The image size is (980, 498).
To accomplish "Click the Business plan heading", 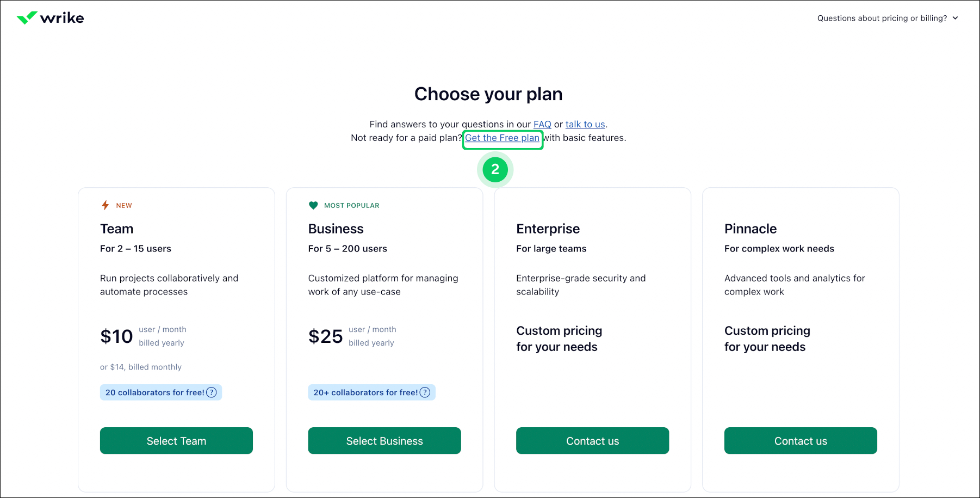I will coord(336,229).
